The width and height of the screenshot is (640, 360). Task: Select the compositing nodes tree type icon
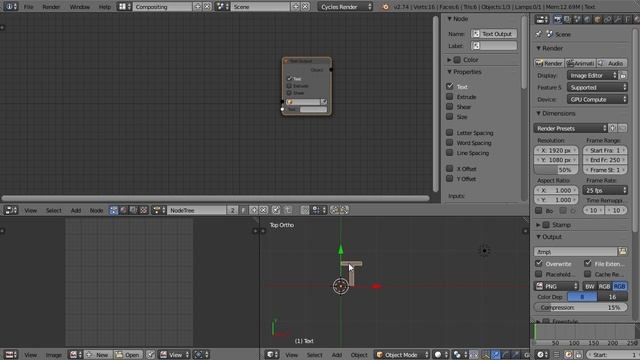(133, 210)
